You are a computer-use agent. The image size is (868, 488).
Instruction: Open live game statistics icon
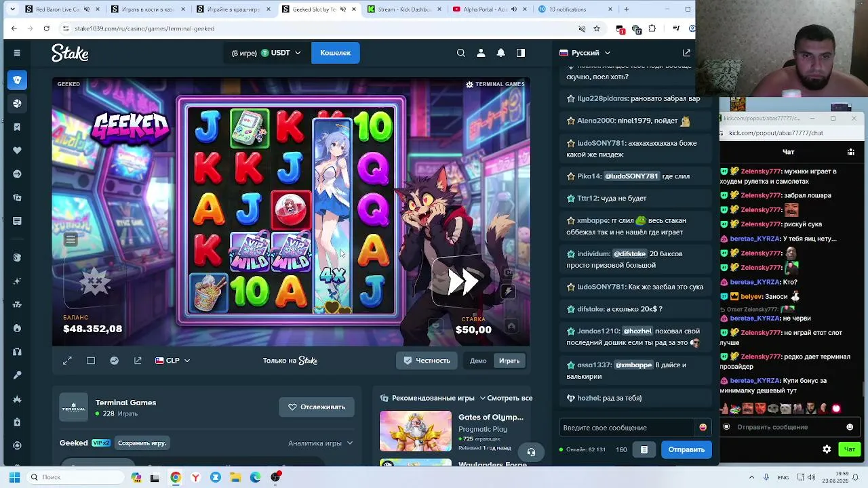click(114, 361)
